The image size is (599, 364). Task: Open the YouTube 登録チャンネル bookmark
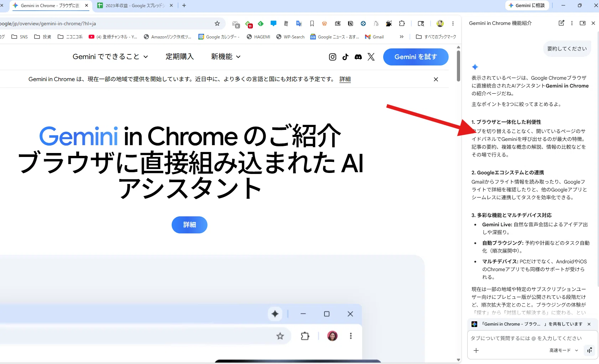coord(113,37)
